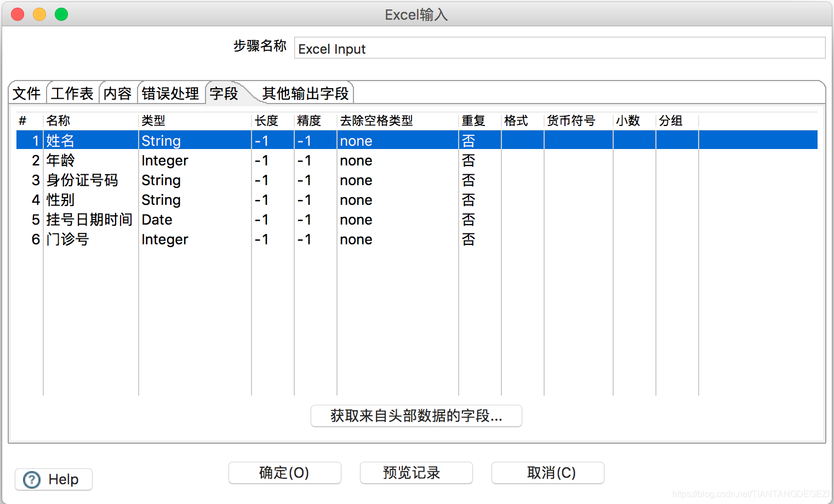Viewport: 834px width, 504px height.
Task: Click the none trim cell in 门诊号 row
Action: click(x=397, y=239)
